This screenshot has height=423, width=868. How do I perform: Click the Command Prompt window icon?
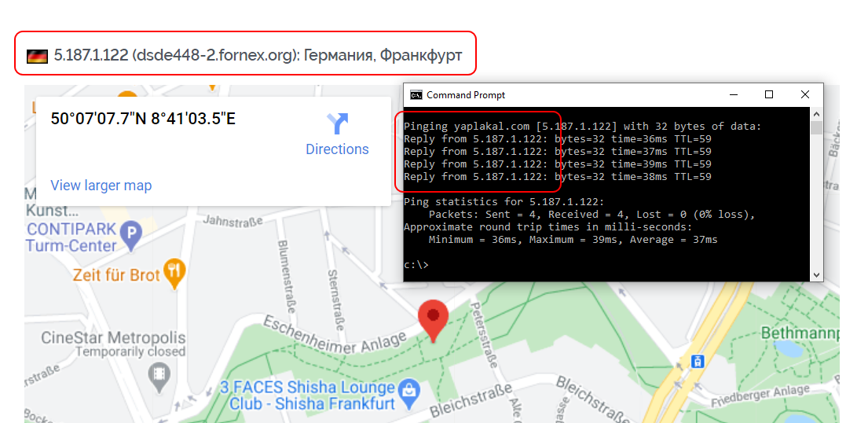[x=416, y=95]
